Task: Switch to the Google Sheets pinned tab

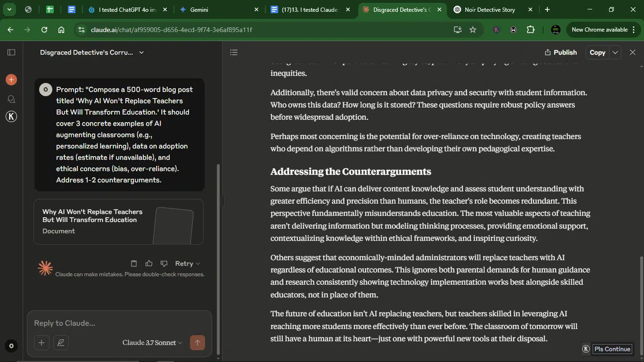Action: pos(50,9)
